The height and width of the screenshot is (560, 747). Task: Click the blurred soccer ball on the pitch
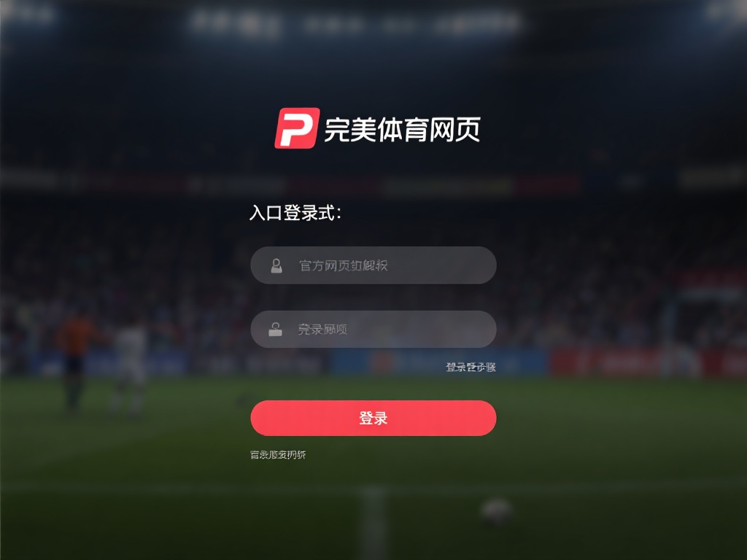(x=496, y=513)
